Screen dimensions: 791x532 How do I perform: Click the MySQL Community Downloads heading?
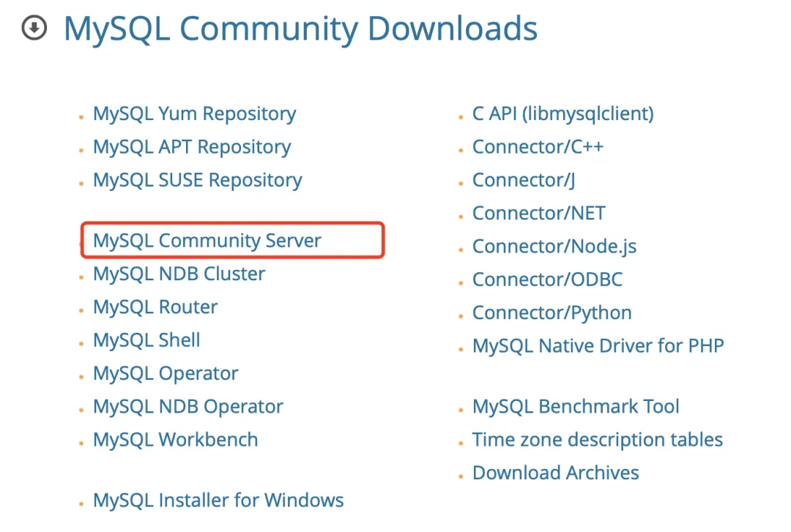(301, 29)
